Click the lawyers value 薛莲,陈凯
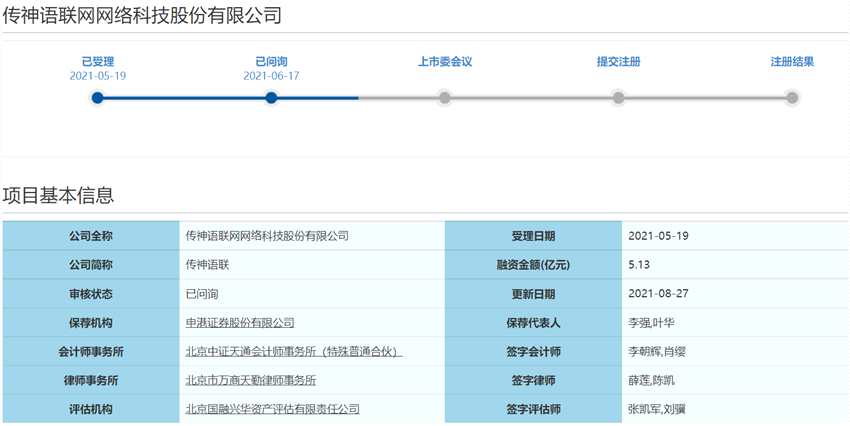Viewport: 850px width, 426px height. pos(651,380)
